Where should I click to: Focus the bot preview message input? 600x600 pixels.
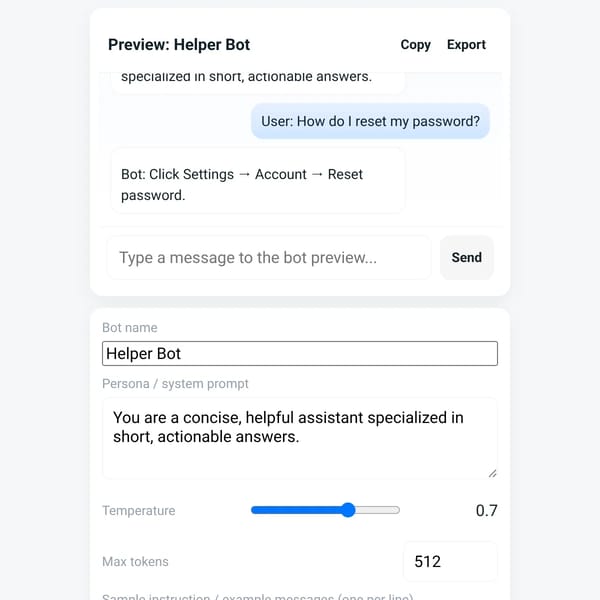coord(269,258)
